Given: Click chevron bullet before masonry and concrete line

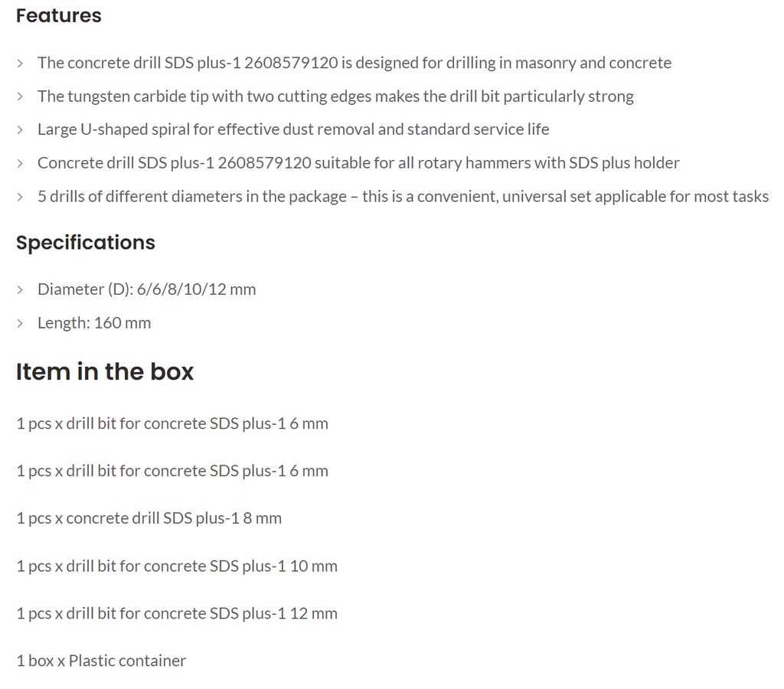Looking at the screenshot, I should (20, 63).
